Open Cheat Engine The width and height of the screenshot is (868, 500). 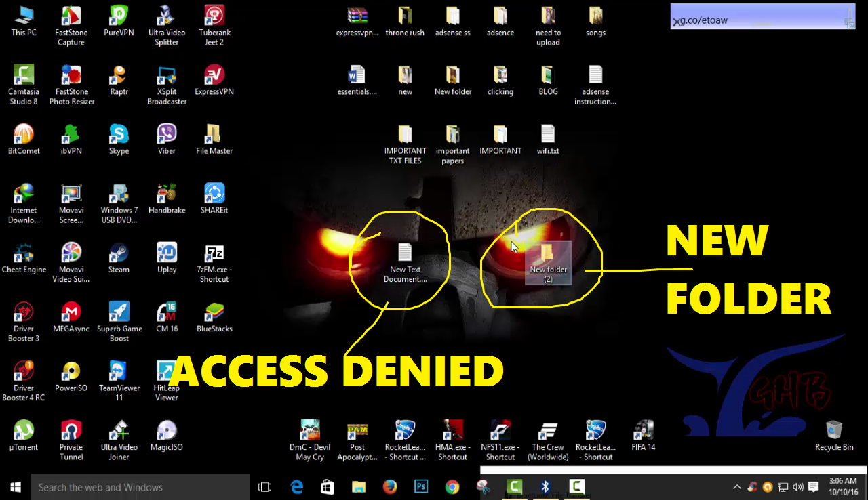point(24,254)
